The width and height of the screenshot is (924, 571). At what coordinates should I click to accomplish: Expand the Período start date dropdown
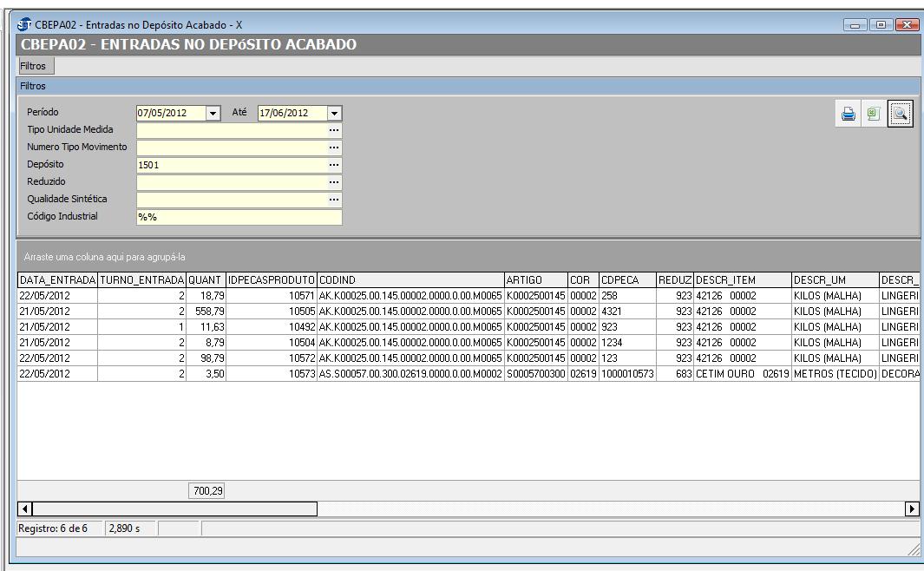click(x=213, y=113)
